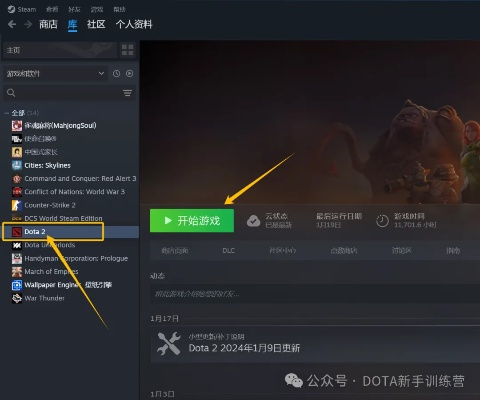
Task: Open the community hub tab
Action: point(283,251)
